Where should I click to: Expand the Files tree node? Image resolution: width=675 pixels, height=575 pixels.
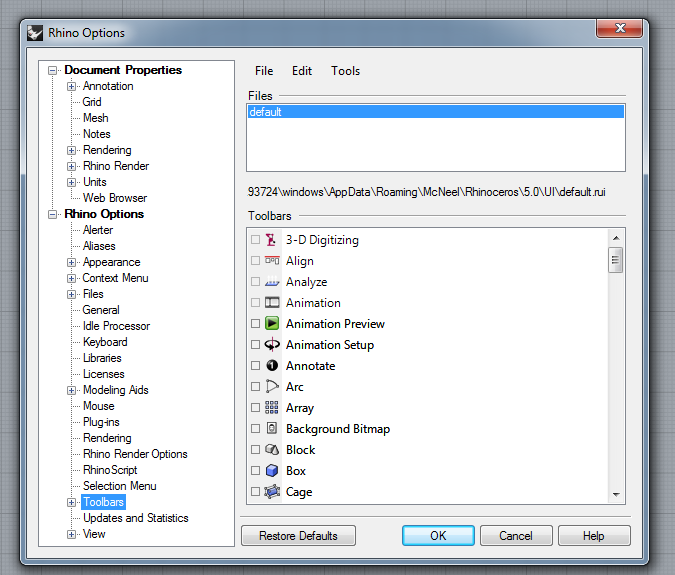coord(71,294)
